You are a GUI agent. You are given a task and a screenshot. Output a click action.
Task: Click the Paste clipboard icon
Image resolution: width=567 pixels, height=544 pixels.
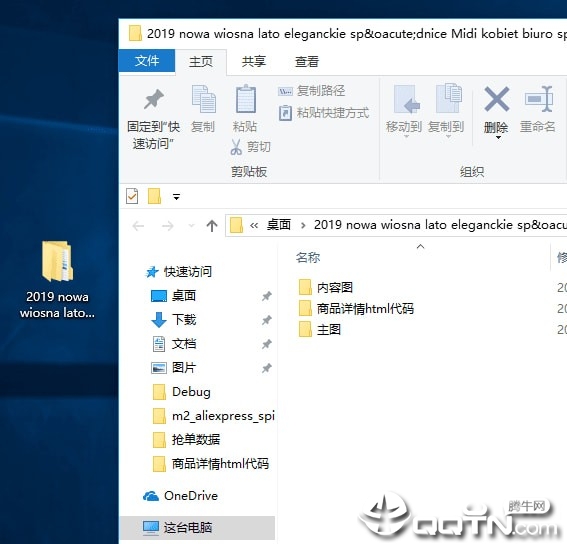click(x=246, y=99)
